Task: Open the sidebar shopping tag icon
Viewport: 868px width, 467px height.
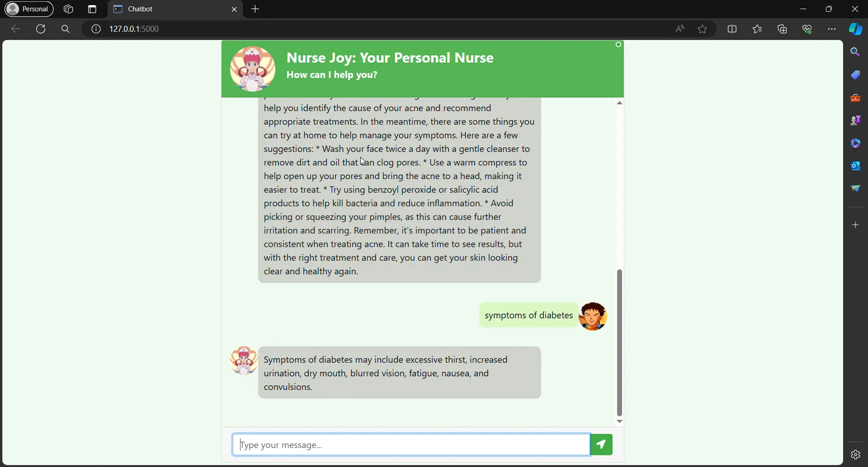Action: 856,75
